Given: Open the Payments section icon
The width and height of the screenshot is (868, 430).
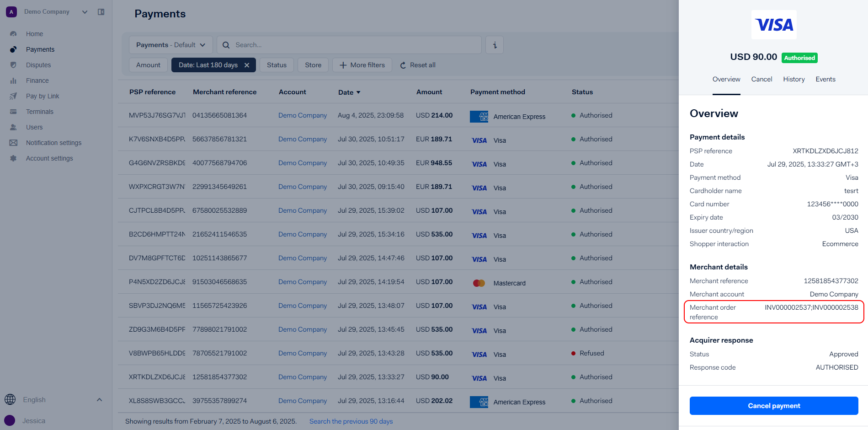Looking at the screenshot, I should pyautogui.click(x=13, y=49).
